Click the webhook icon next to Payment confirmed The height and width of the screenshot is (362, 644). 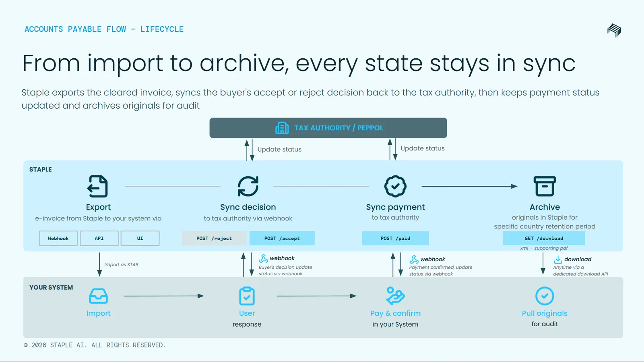(x=414, y=259)
